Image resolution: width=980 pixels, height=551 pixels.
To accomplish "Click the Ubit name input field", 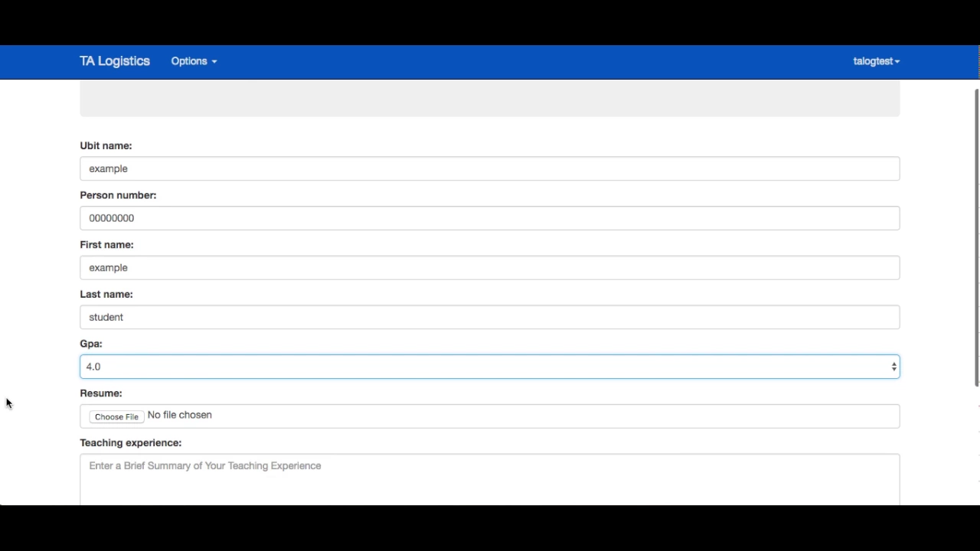I will (x=490, y=168).
